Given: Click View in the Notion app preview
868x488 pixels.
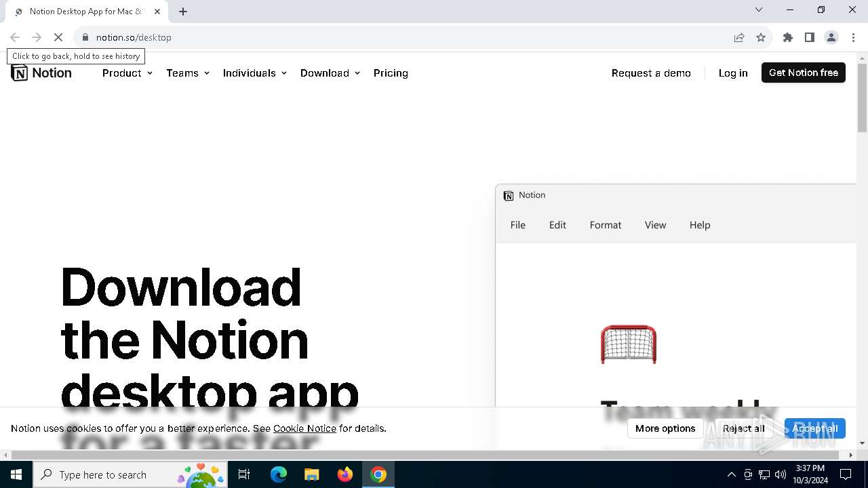Looking at the screenshot, I should point(655,225).
